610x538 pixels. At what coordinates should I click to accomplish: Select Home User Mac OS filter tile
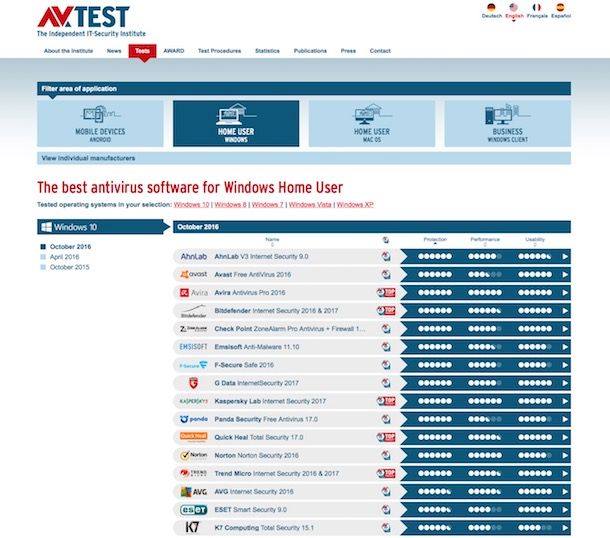click(x=372, y=123)
